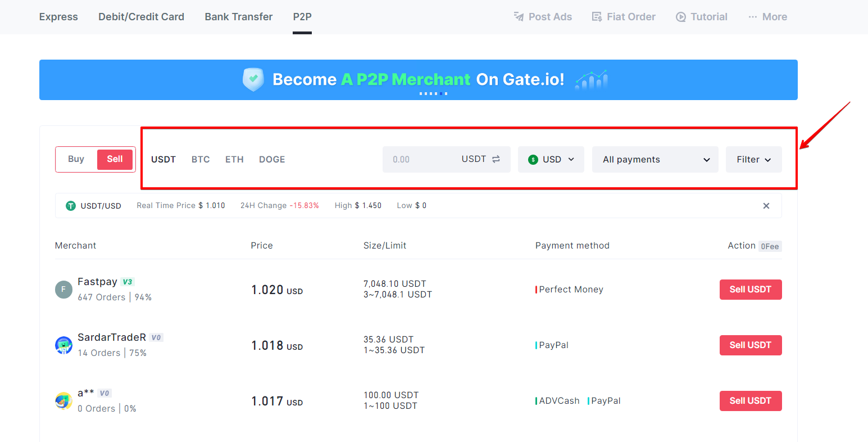This screenshot has width=868, height=442.
Task: Click the Fiat Order icon
Action: coord(597,17)
